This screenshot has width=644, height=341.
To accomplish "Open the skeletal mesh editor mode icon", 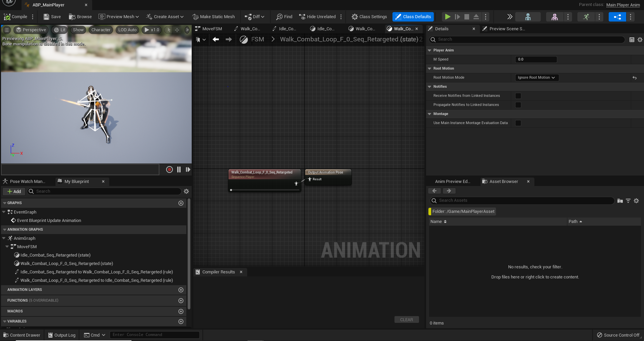I will point(555,16).
